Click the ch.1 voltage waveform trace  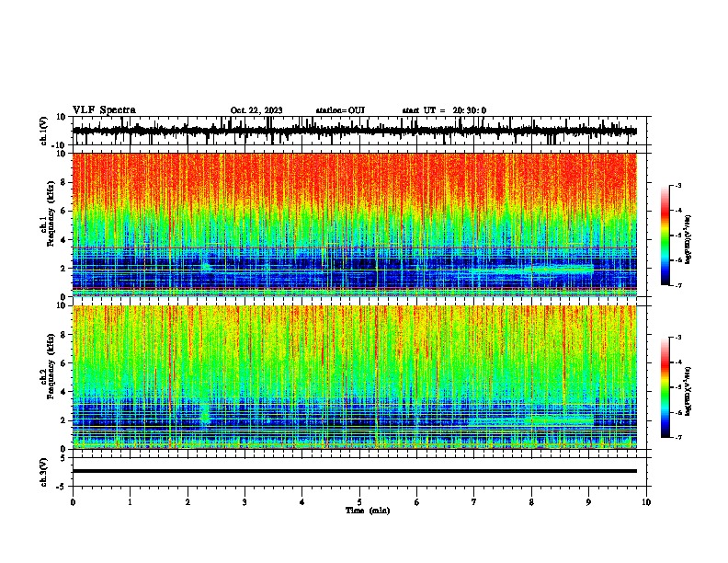pyautogui.click(x=355, y=131)
